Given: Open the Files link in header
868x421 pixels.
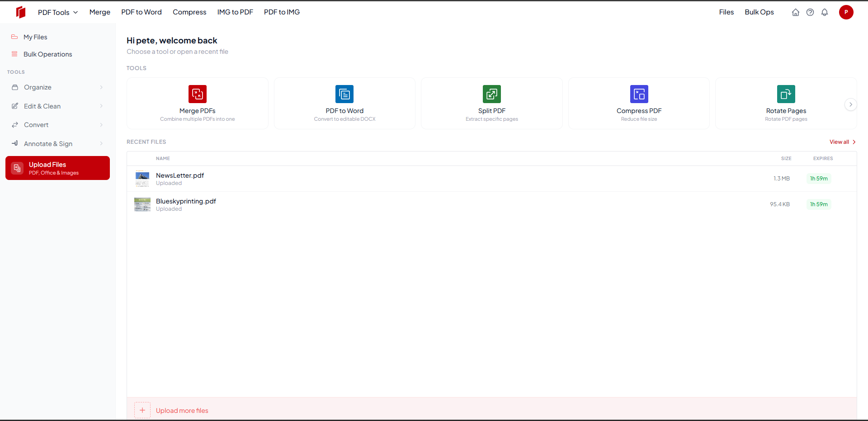Looking at the screenshot, I should pyautogui.click(x=726, y=12).
